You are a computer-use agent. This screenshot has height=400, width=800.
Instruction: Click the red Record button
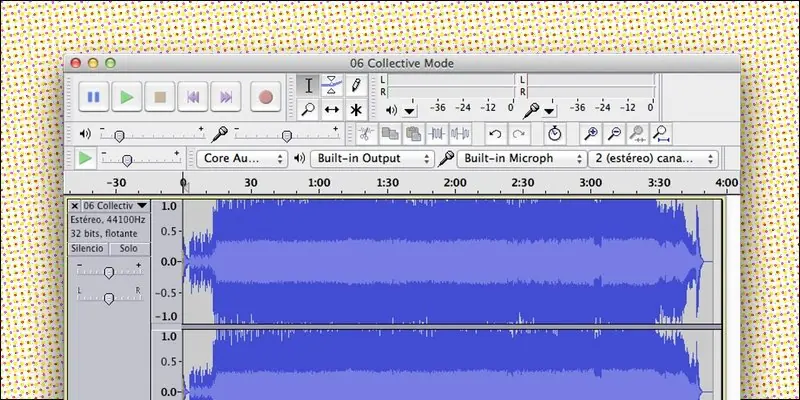pyautogui.click(x=265, y=96)
